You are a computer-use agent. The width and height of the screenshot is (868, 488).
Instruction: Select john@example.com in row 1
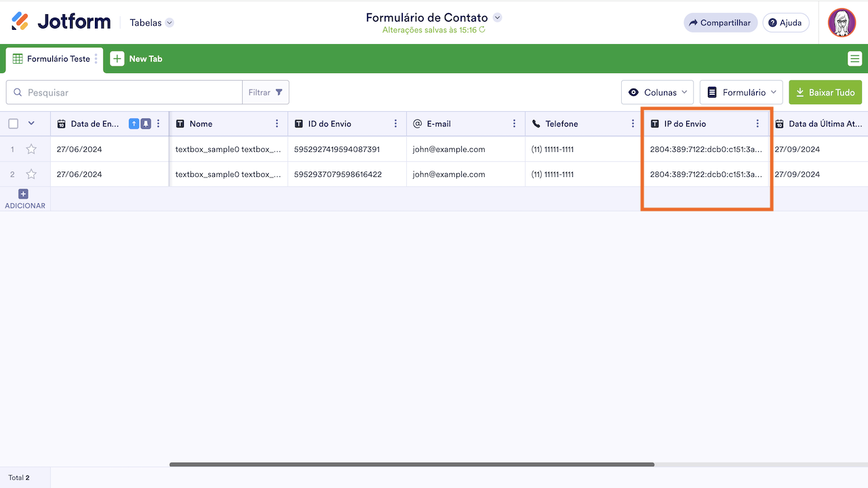click(x=466, y=149)
